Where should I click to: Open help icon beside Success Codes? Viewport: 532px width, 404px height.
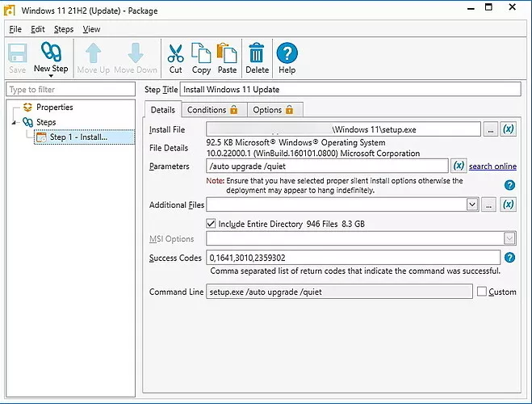coord(509,258)
